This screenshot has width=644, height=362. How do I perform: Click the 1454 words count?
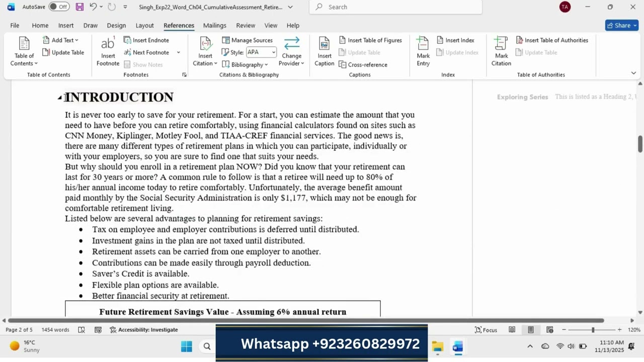point(55,330)
